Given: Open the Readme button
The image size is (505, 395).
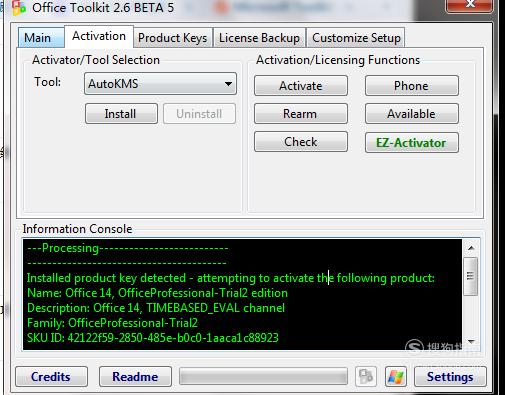Looking at the screenshot, I should 135,377.
